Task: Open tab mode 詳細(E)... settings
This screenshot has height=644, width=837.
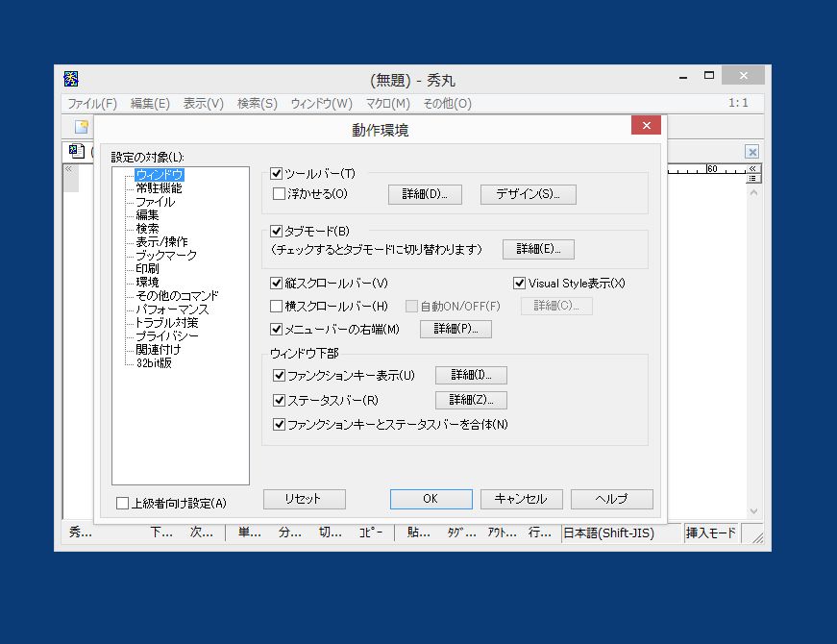Action: coord(538,249)
